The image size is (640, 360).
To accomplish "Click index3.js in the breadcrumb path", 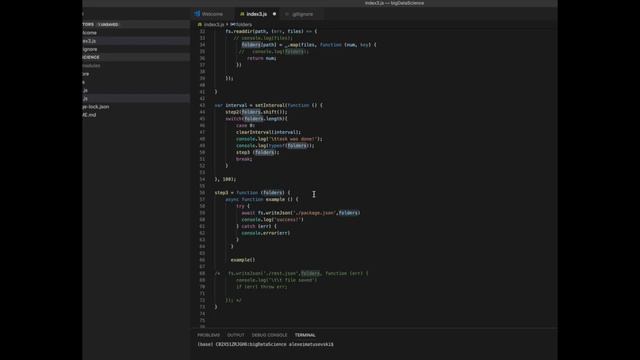I will coord(214,24).
